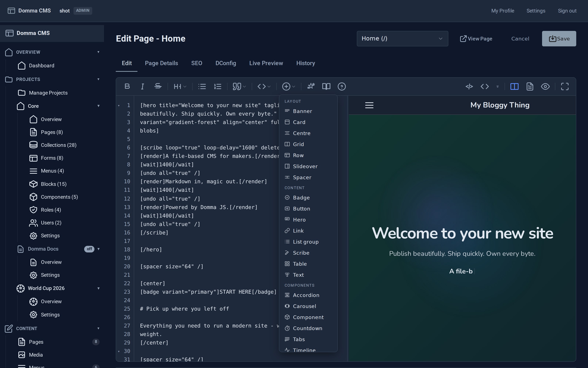Fold code at line 1 gutter arrow
Image resolution: width=588 pixels, height=368 pixels.
[x=119, y=105]
